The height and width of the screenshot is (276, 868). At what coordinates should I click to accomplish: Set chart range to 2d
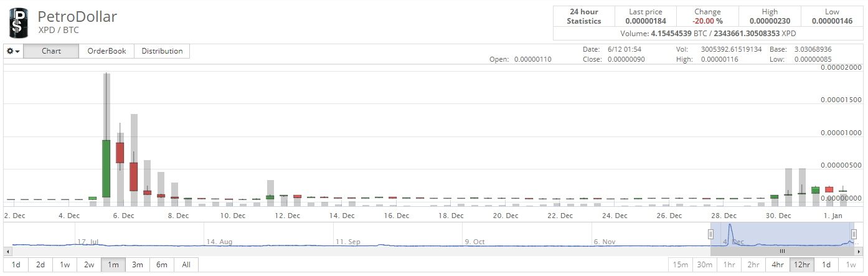click(x=40, y=265)
